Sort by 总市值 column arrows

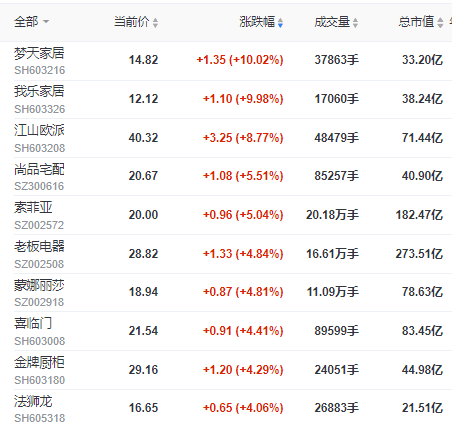[440, 23]
